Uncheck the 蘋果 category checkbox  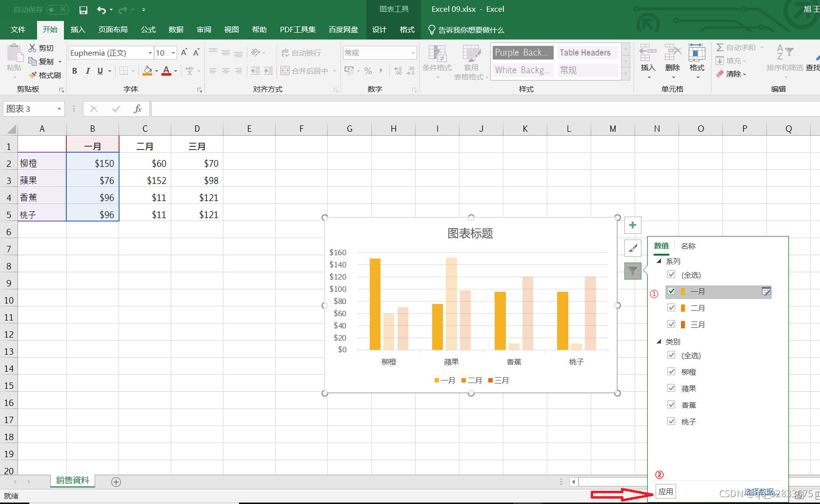(x=671, y=388)
